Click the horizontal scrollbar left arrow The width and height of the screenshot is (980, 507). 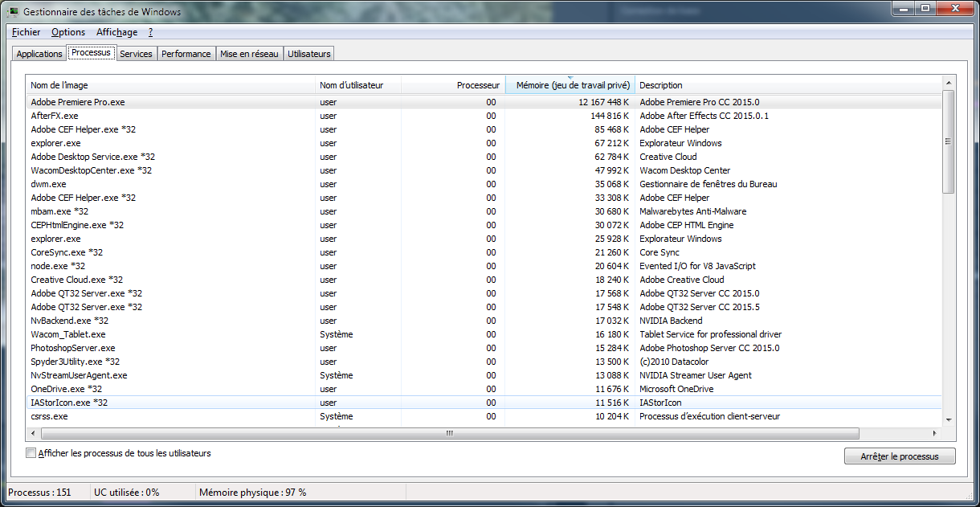[x=34, y=433]
